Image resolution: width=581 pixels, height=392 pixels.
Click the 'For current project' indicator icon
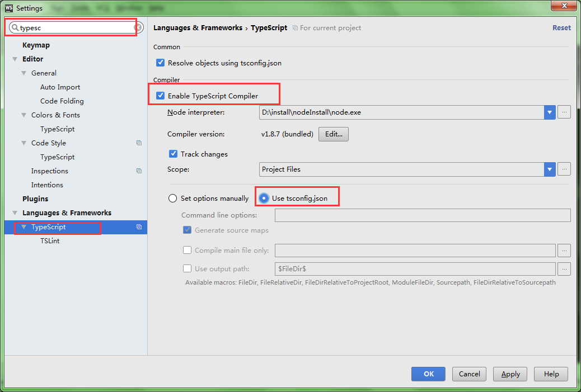[x=295, y=28]
